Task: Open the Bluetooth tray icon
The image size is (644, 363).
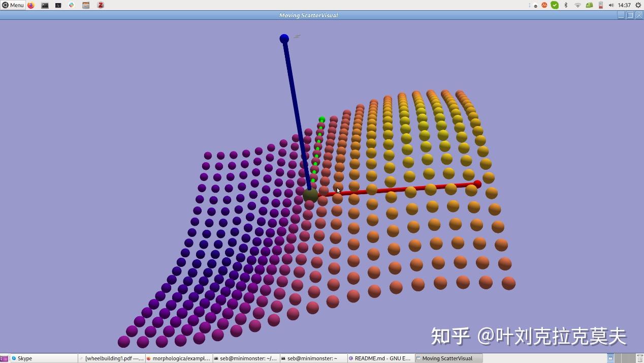Action: (x=566, y=5)
